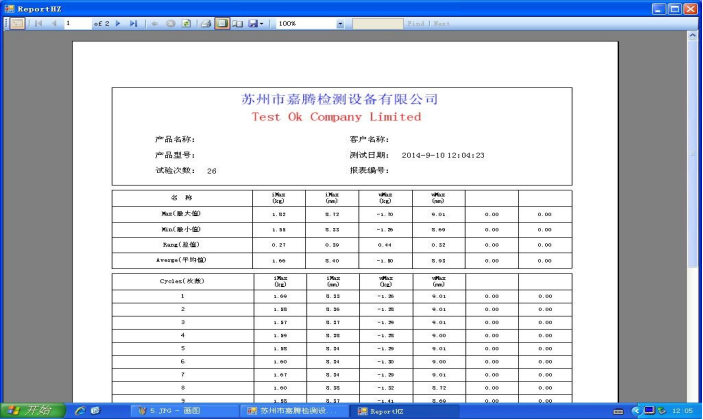Viewport: 703px width, 420px height.
Task: Click the vertical scrollbar thumb
Action: (x=692, y=155)
